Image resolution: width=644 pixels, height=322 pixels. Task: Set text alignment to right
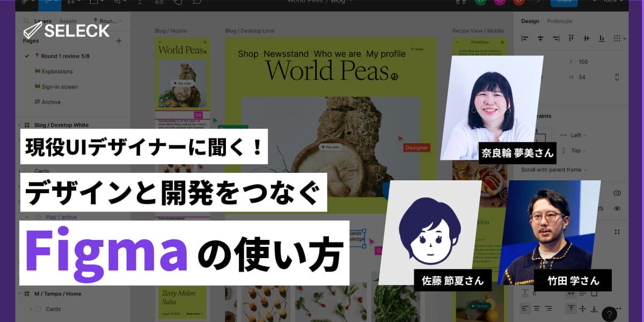548,309
